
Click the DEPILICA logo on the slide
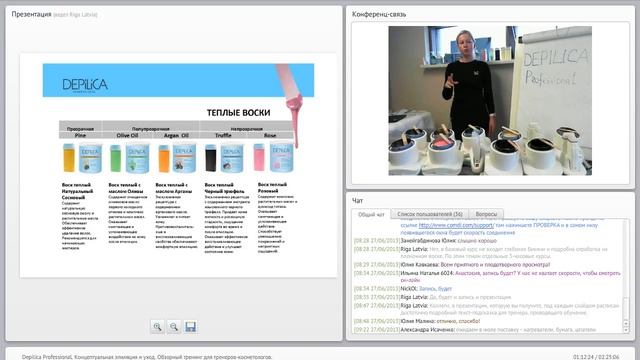coord(85,85)
